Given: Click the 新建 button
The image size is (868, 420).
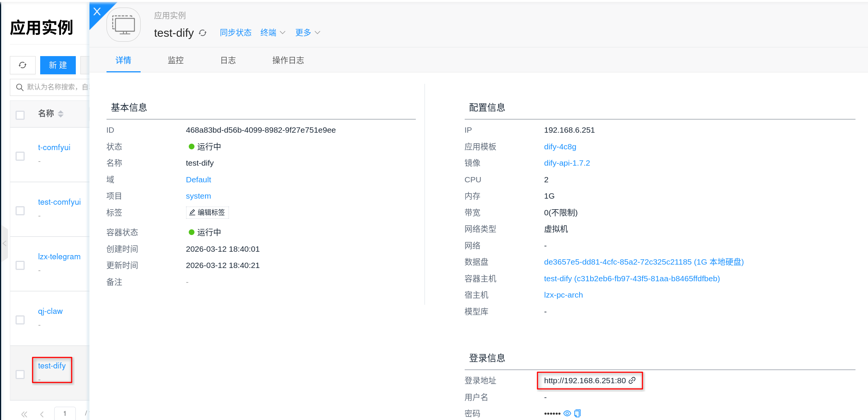Looking at the screenshot, I should click(x=58, y=65).
